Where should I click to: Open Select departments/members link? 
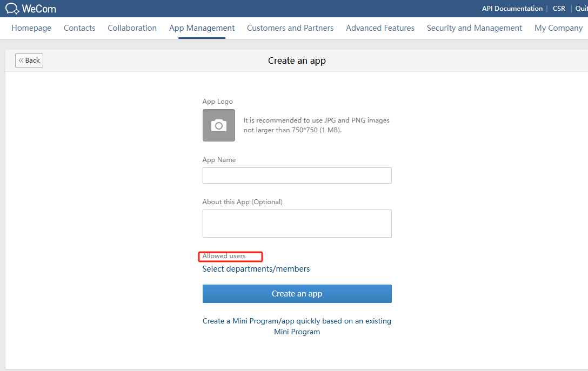256,269
